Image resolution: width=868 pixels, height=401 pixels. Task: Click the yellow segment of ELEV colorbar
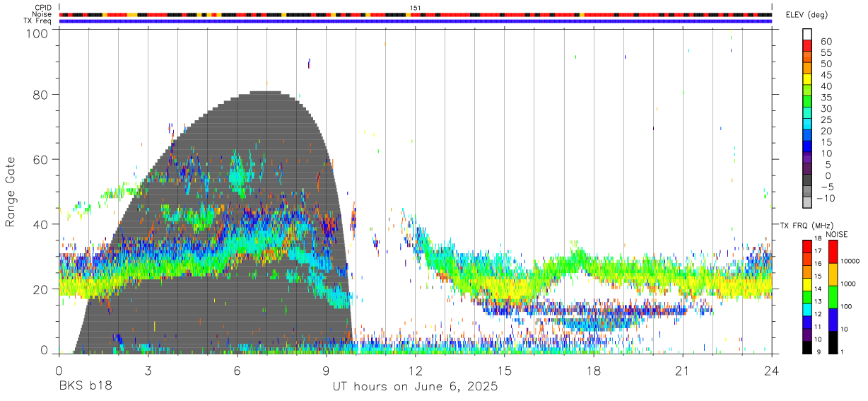pyautogui.click(x=807, y=79)
